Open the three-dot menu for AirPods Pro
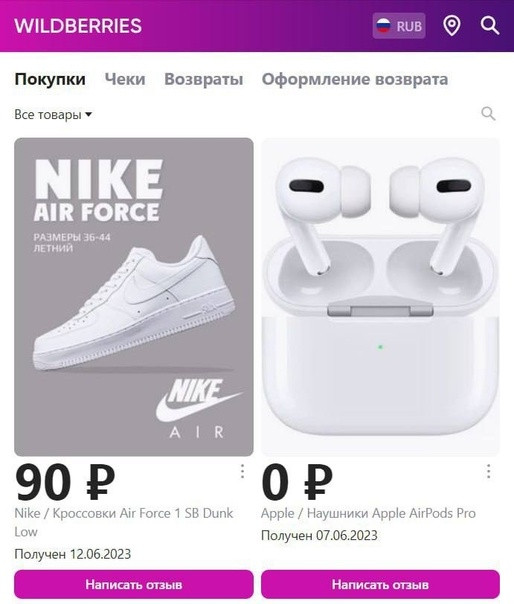The image size is (514, 604). click(x=489, y=471)
